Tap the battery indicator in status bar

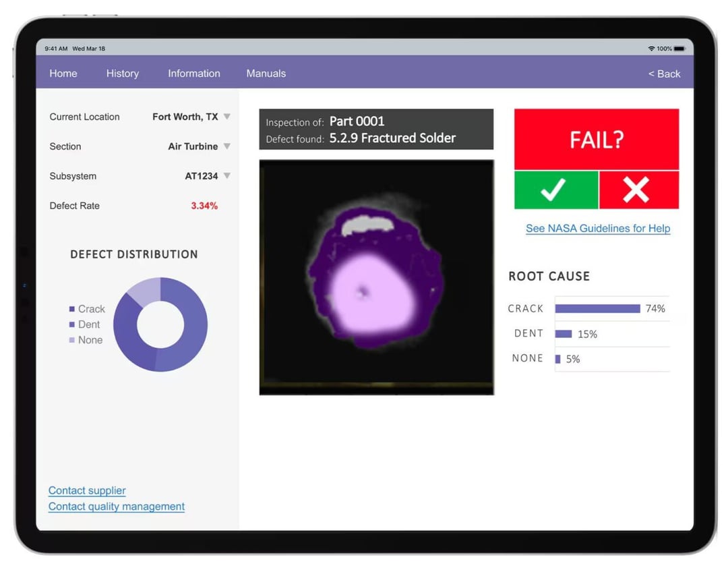click(x=679, y=49)
